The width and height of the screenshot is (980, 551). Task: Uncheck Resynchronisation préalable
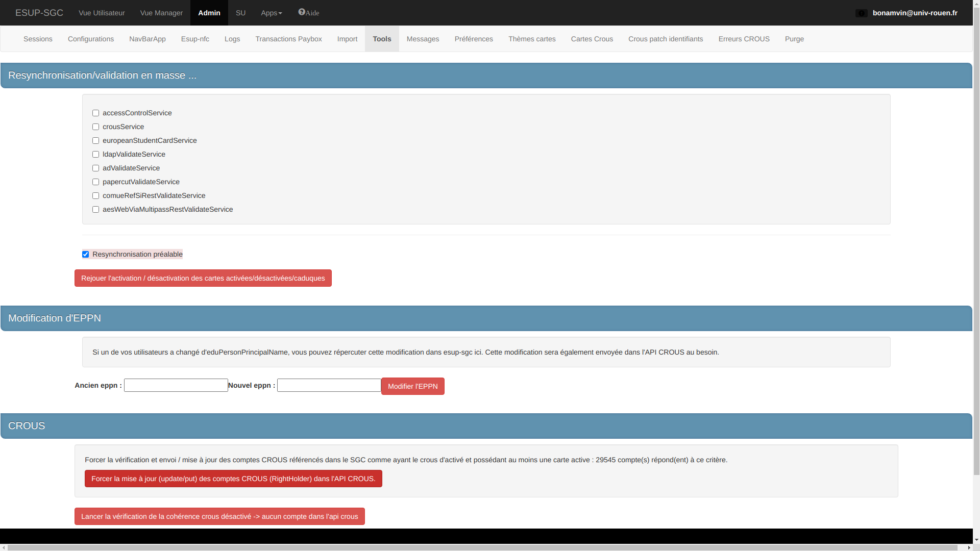coord(86,255)
